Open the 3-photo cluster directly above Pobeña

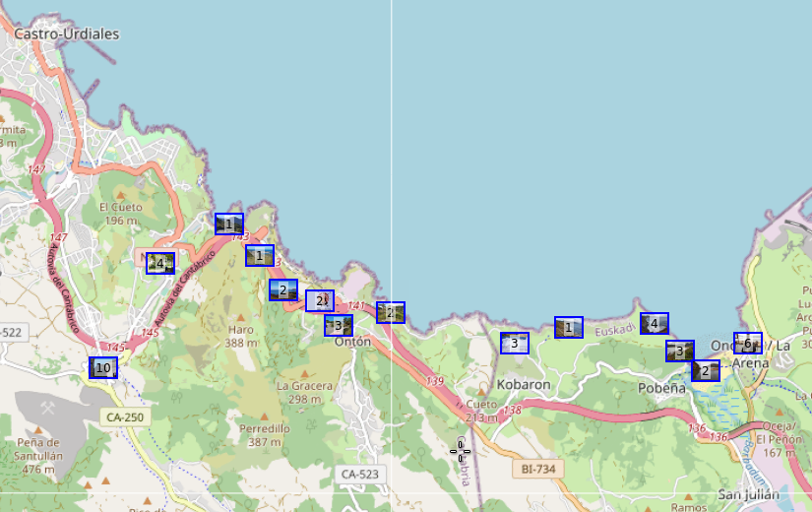pyautogui.click(x=679, y=351)
